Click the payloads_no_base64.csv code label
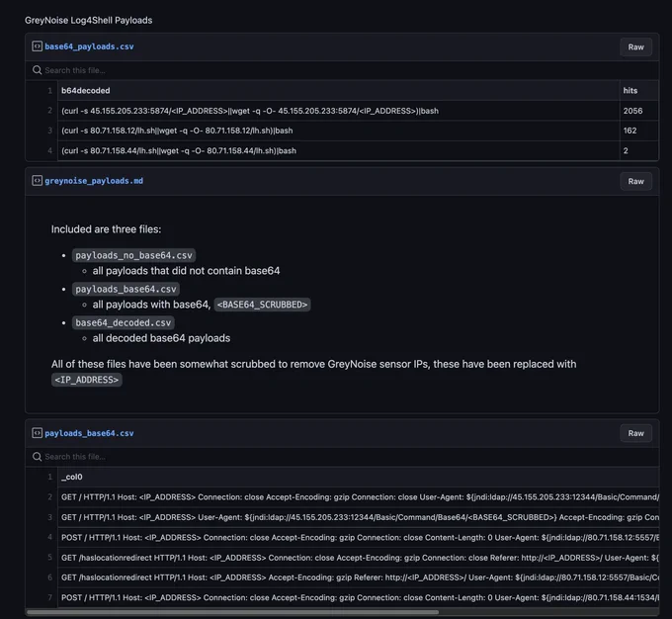672x619 pixels. [x=133, y=255]
